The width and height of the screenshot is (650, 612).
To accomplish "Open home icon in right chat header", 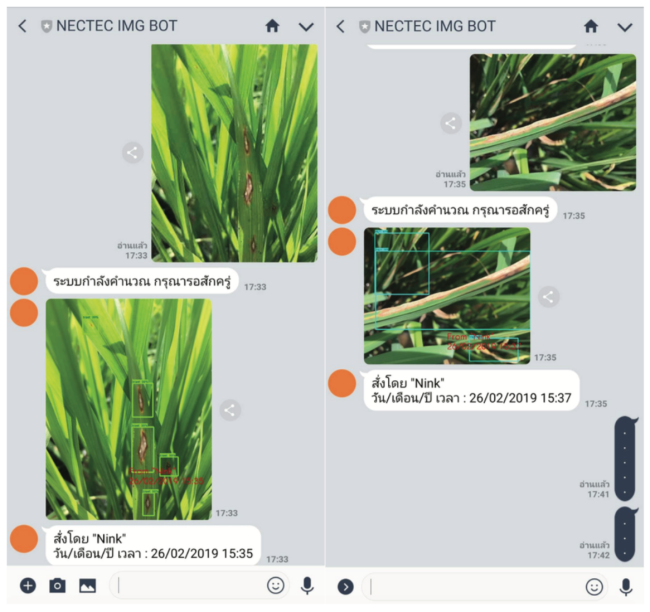I will [x=591, y=27].
